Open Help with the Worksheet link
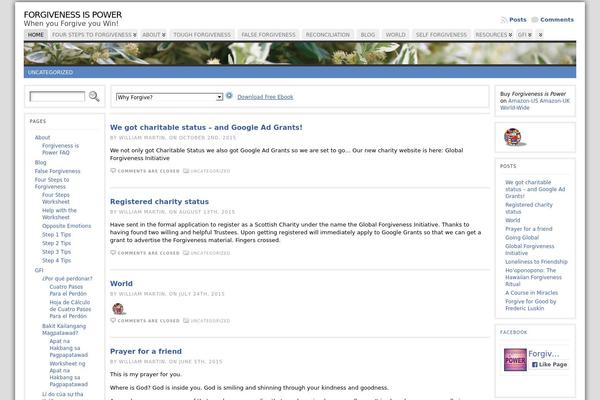 click(x=59, y=214)
